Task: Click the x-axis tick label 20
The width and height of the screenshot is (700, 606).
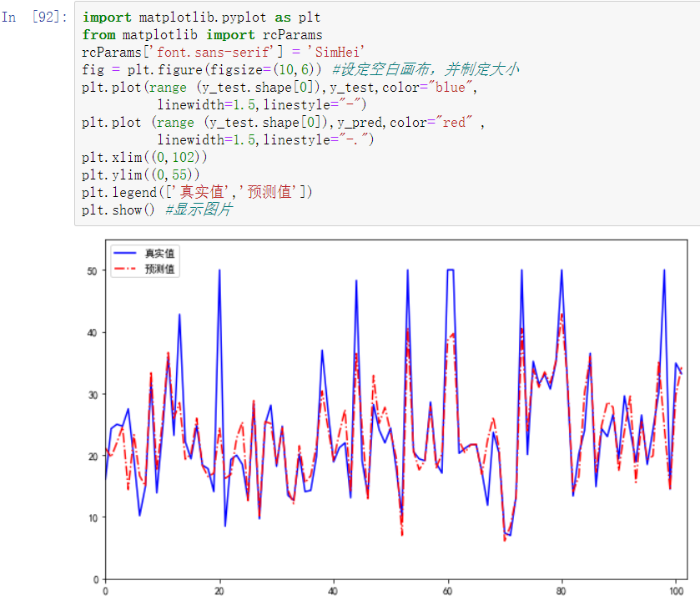Action: click(x=219, y=591)
